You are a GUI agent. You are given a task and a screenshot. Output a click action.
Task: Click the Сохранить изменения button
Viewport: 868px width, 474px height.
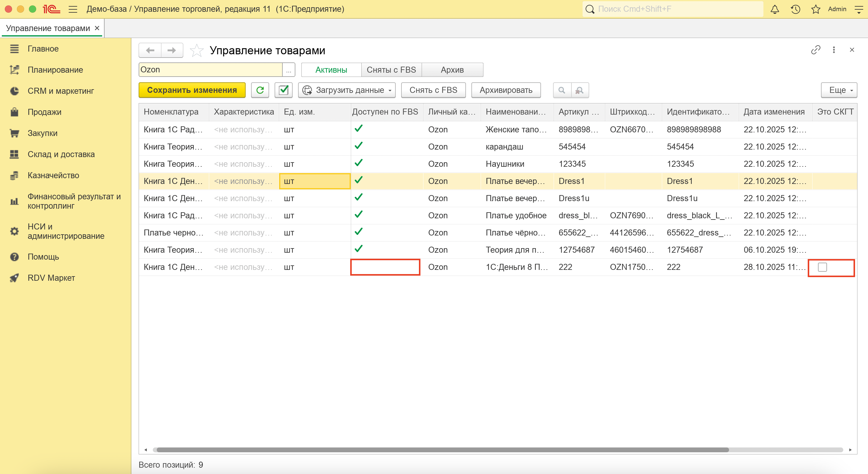(192, 90)
